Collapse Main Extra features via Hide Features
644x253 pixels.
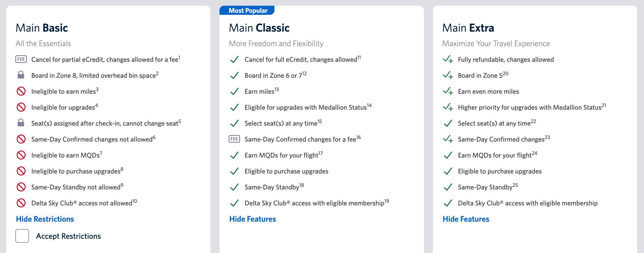(x=466, y=219)
